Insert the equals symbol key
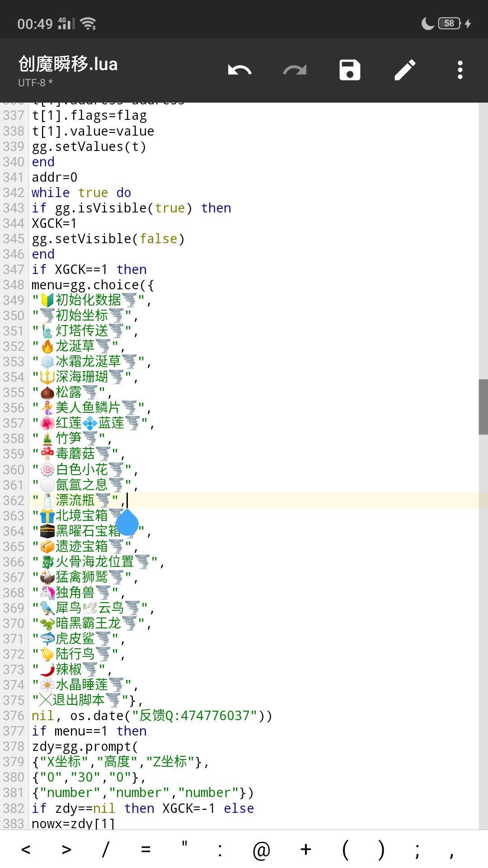This screenshot has height=868, width=488. [x=145, y=849]
